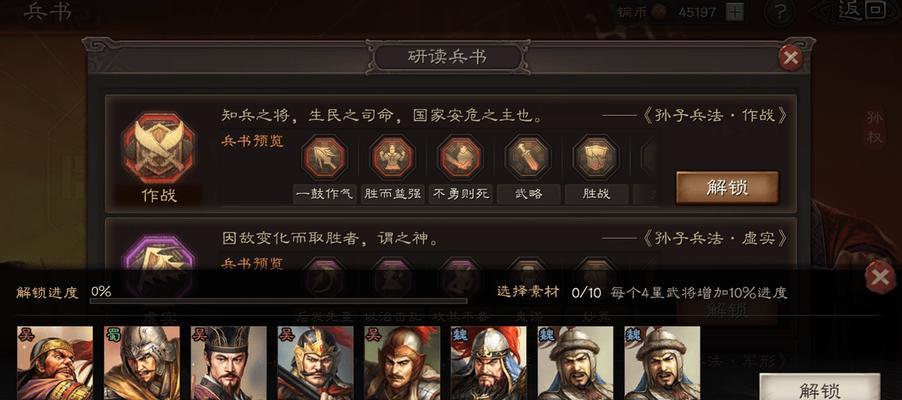Open the 胜而益强 skill icon
The width and height of the screenshot is (902, 400).
[392, 157]
